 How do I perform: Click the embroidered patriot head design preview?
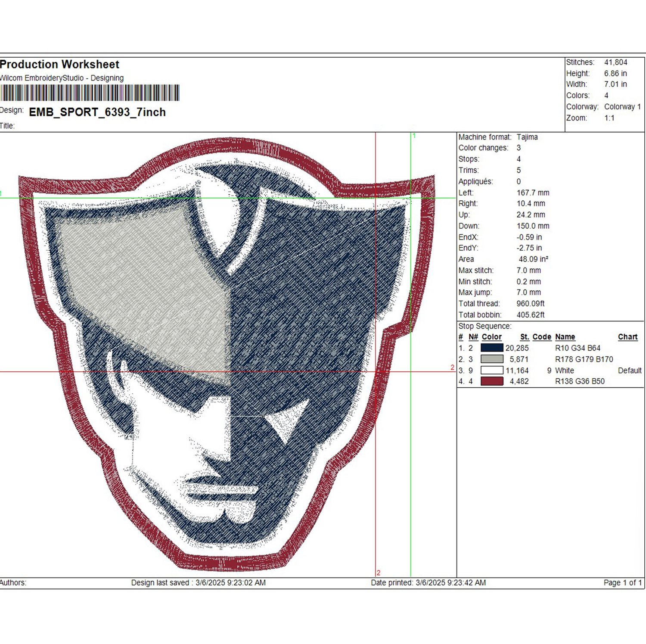point(226,355)
